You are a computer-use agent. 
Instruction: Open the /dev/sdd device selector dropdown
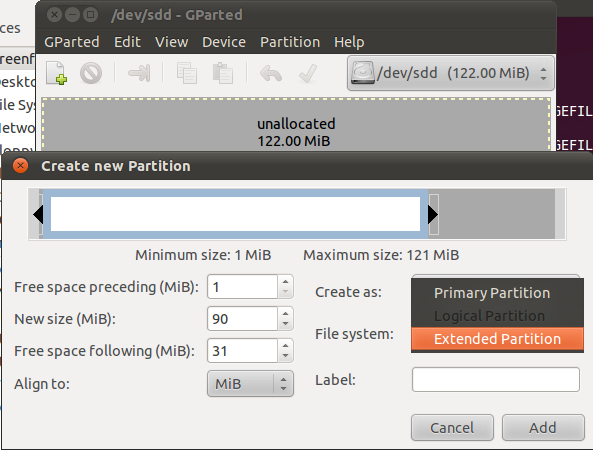[x=451, y=73]
